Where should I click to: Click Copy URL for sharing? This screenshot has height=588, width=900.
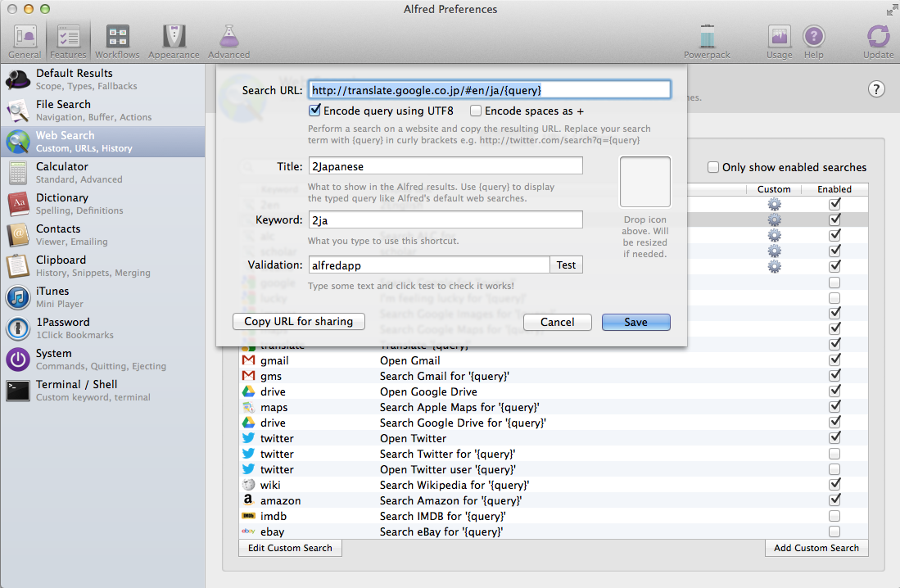pyautogui.click(x=298, y=321)
